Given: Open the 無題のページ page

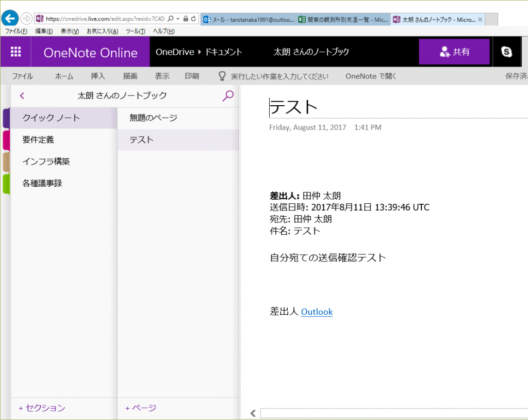Looking at the screenshot, I should click(x=178, y=118).
